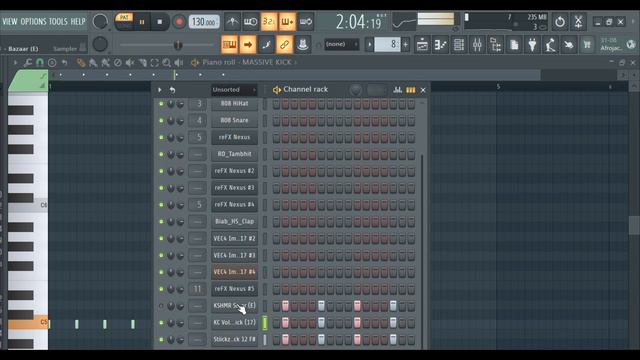Mute the 808 Snare channel
This screenshot has width=640, height=360.
click(161, 121)
